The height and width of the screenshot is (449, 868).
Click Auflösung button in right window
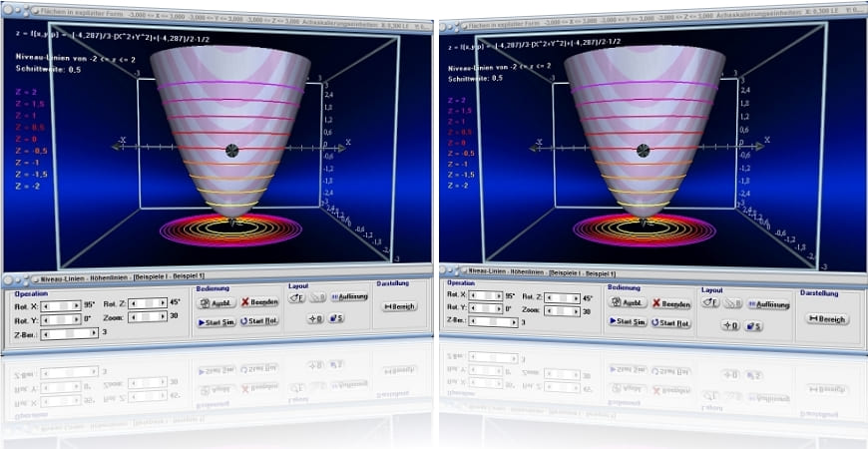click(768, 304)
